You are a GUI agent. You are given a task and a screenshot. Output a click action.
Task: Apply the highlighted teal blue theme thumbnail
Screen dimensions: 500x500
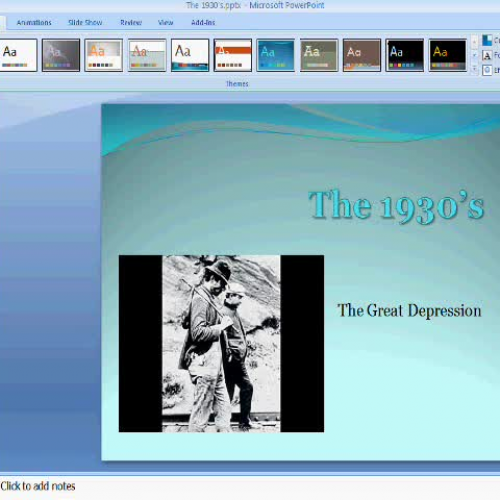276,55
